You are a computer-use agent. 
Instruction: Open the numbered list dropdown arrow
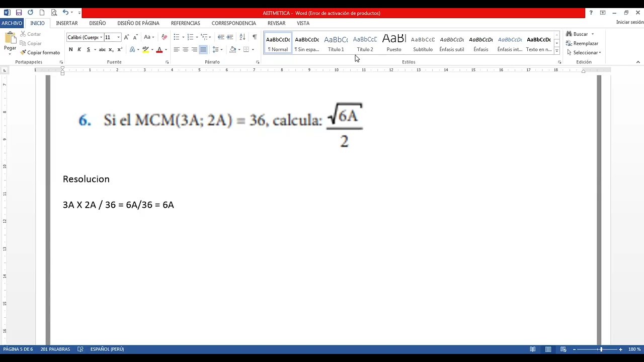197,37
